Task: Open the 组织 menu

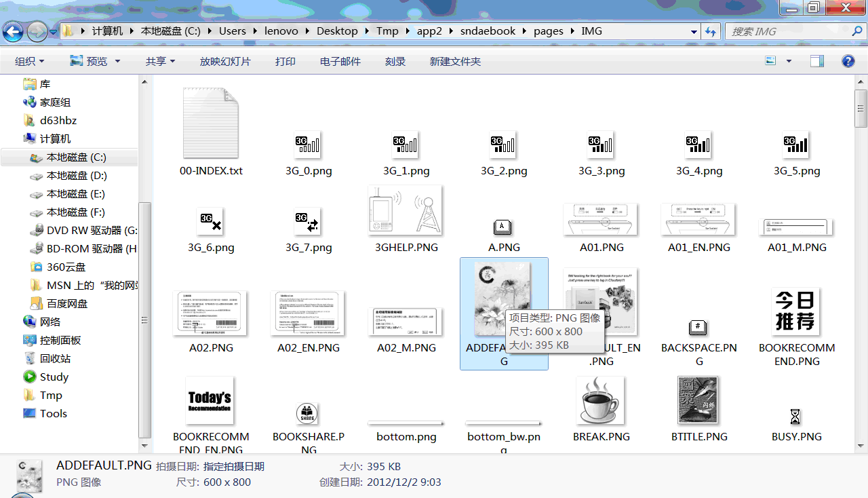Action: click(x=29, y=61)
